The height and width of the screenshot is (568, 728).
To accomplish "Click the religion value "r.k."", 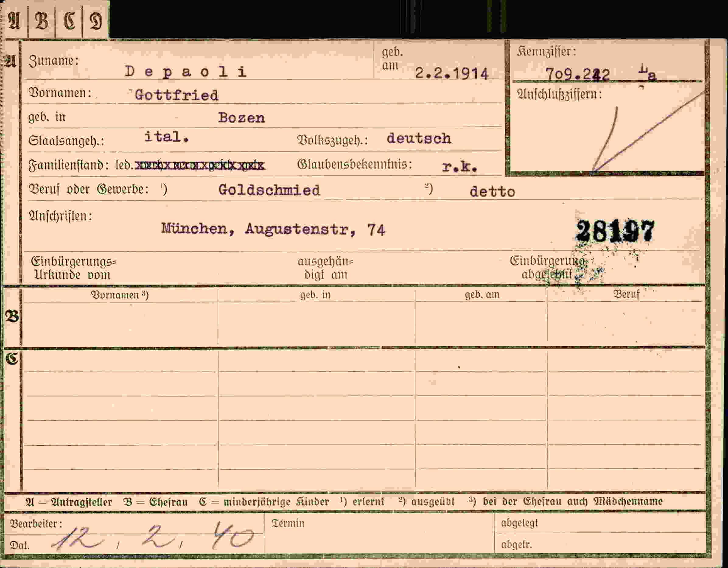I will (460, 167).
